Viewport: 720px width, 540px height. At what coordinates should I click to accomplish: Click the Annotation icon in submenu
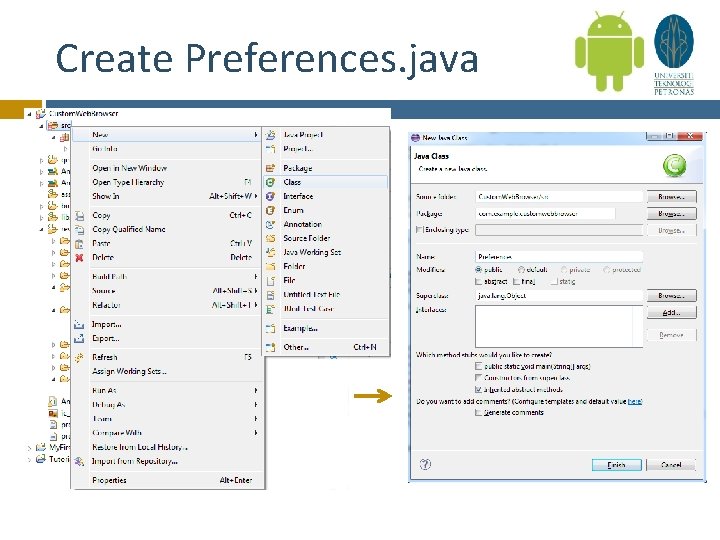point(270,225)
